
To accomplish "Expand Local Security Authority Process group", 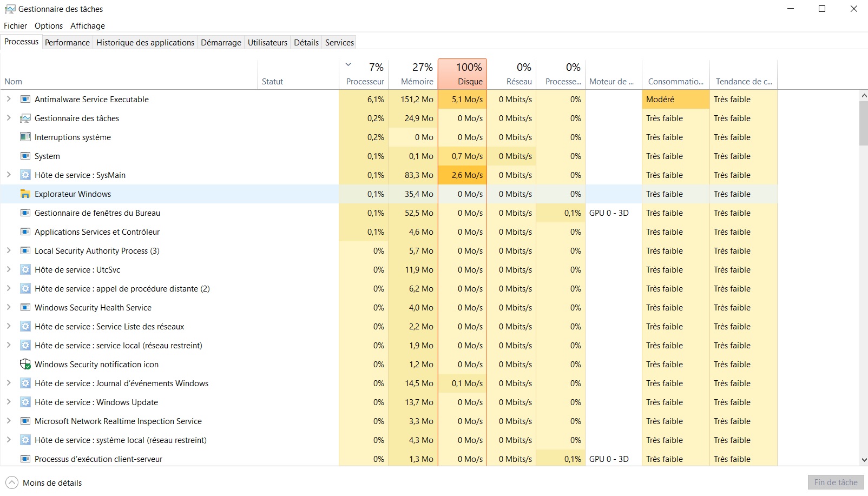I will (x=8, y=250).
